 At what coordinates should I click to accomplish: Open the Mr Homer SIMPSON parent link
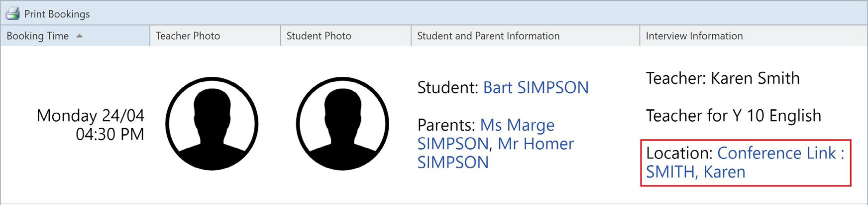tap(496, 153)
